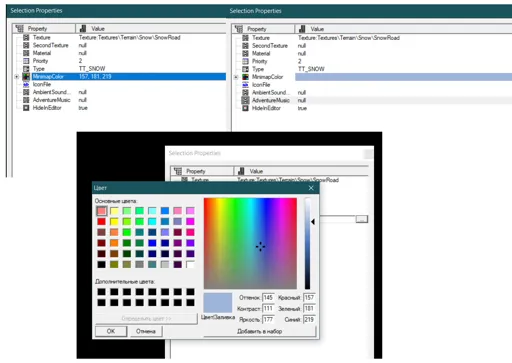This screenshot has width=512, height=363.
Task: Click SecondTexture row icon in left panel
Action: 26,45
